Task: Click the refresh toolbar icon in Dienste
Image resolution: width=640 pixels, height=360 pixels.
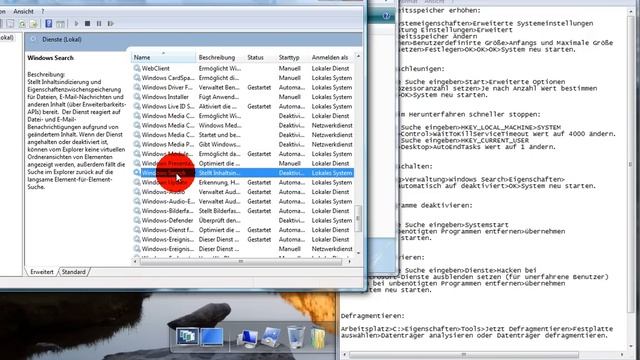Action: [x=22, y=24]
